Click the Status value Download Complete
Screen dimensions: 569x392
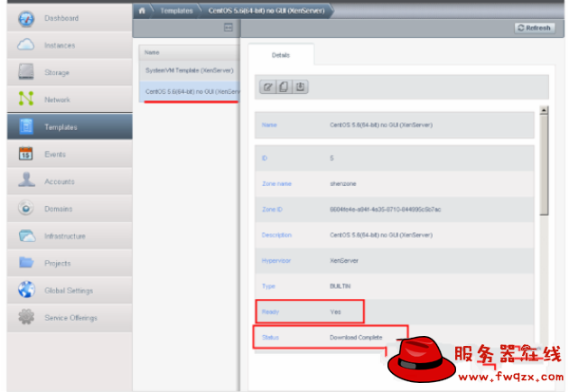click(x=356, y=338)
